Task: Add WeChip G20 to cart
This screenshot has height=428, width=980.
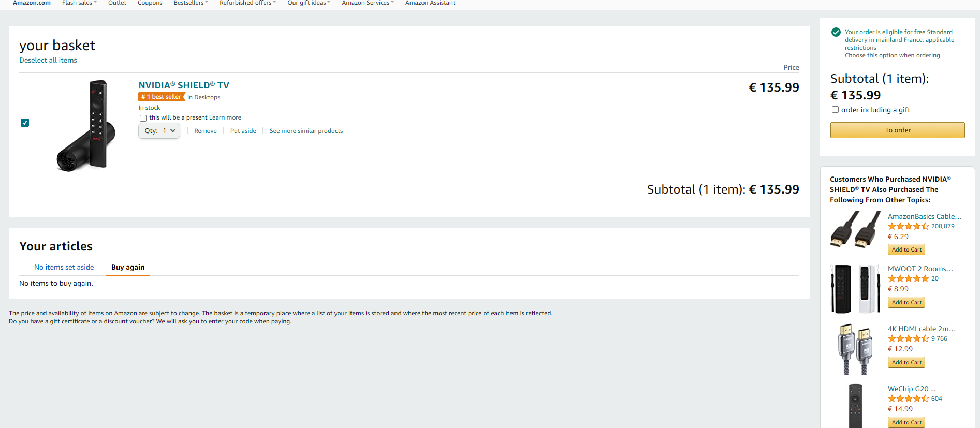Action: 906,422
